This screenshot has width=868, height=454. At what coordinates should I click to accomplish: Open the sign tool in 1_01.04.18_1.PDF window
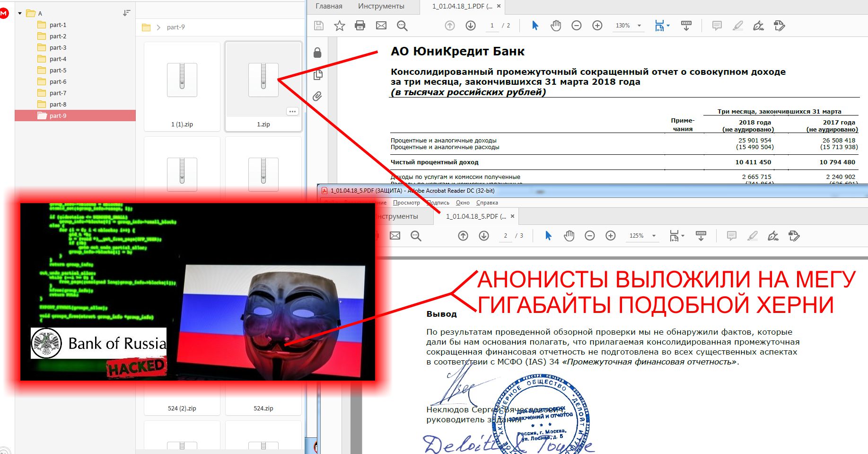pyautogui.click(x=759, y=26)
